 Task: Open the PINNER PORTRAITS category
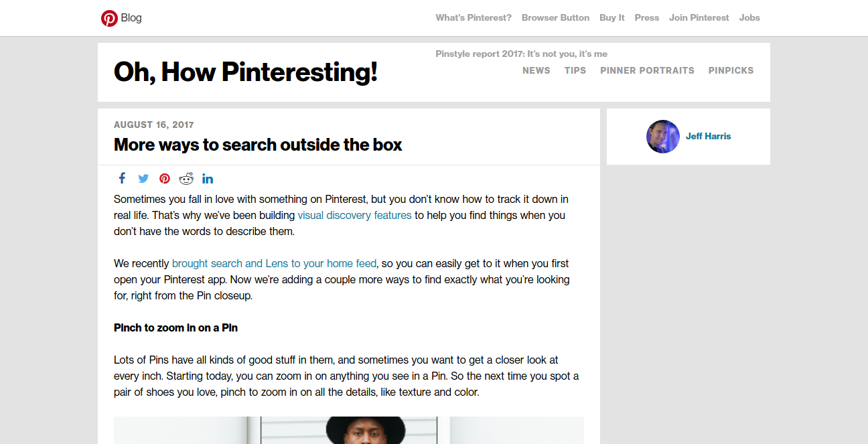(647, 70)
